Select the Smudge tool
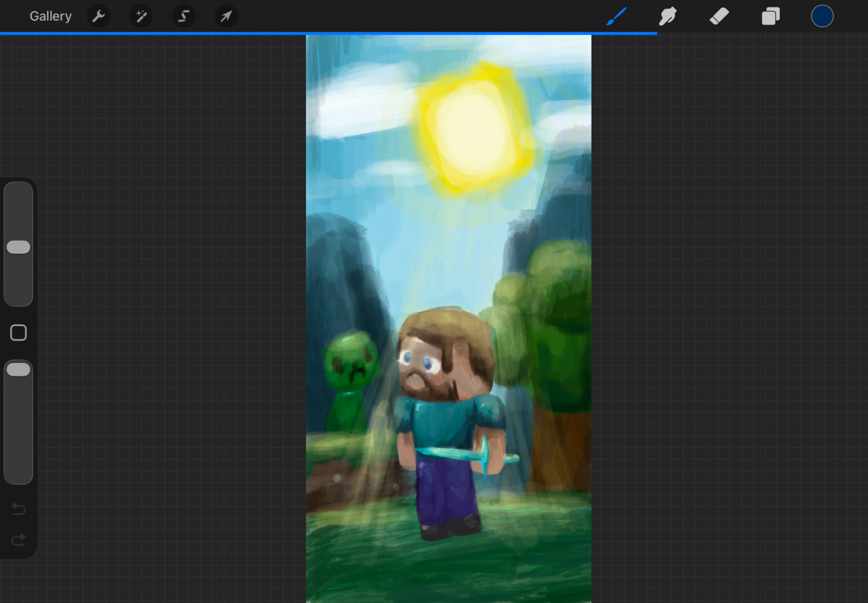This screenshot has width=868, height=603. pyautogui.click(x=667, y=16)
